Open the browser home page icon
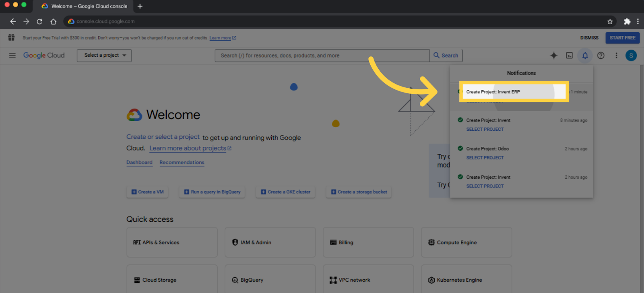 pos(53,21)
